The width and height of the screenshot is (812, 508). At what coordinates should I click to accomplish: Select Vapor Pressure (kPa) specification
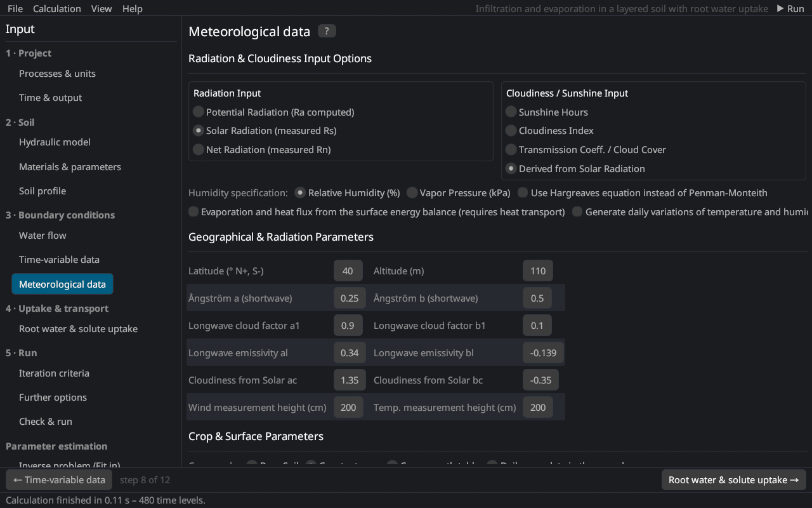(x=459, y=193)
